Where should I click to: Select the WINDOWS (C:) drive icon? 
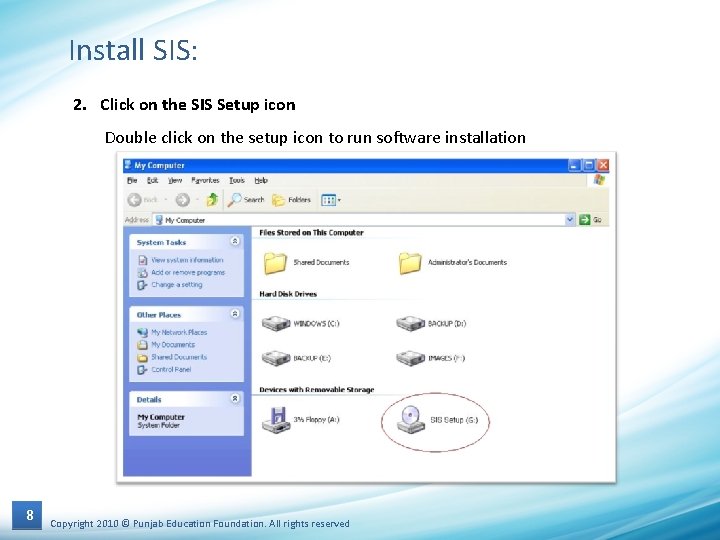point(276,323)
